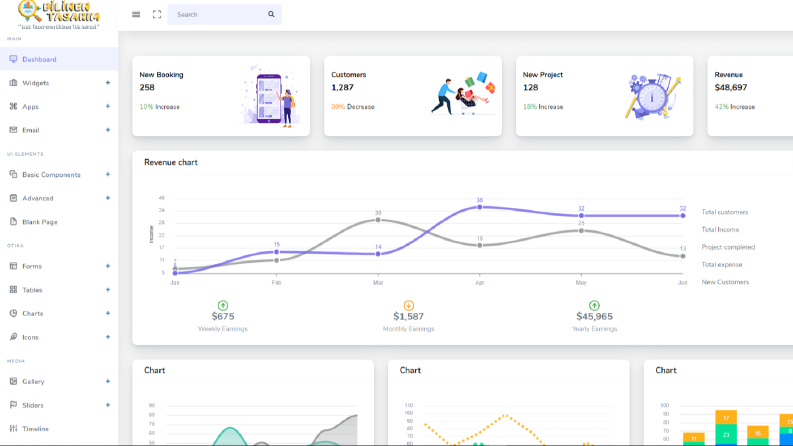Click the Email envelope icon
The width and height of the screenshot is (793, 446).
pyautogui.click(x=13, y=130)
